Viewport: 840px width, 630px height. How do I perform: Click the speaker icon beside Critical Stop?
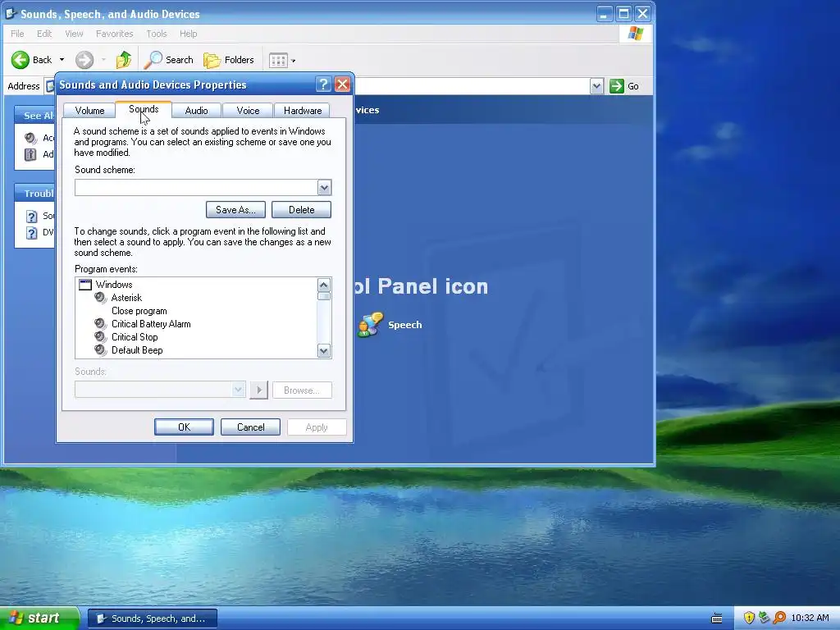click(101, 337)
